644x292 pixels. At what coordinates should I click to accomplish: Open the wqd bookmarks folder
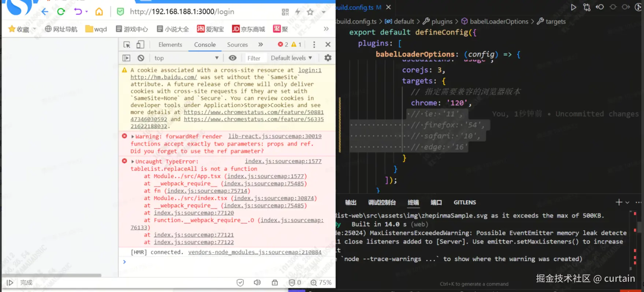[x=96, y=29]
